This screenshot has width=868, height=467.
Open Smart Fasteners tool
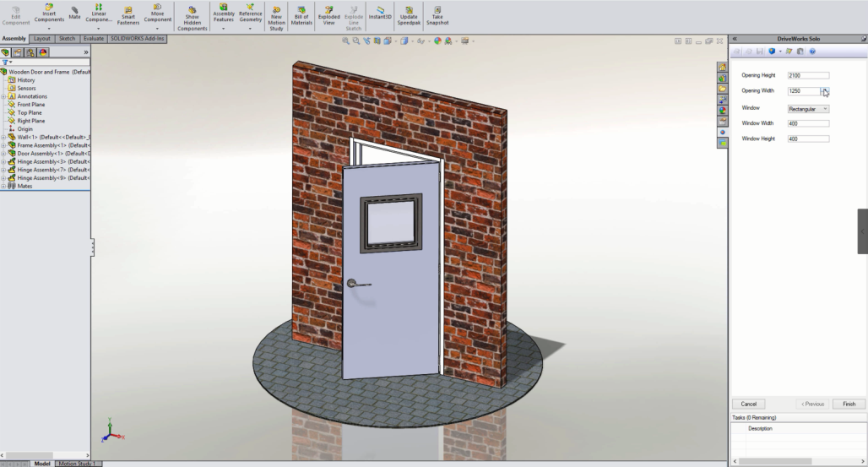point(128,14)
